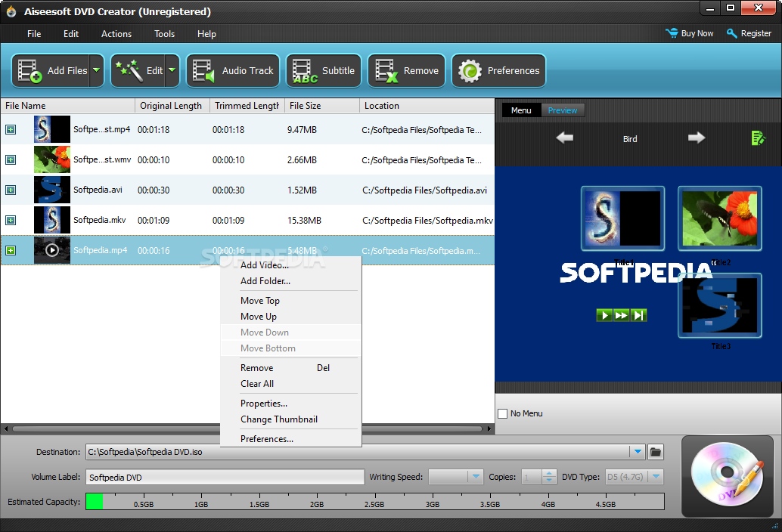The width and height of the screenshot is (782, 532).
Task: Click the butterfly thumbnail for Softpe...st.wmv
Action: click(52, 159)
